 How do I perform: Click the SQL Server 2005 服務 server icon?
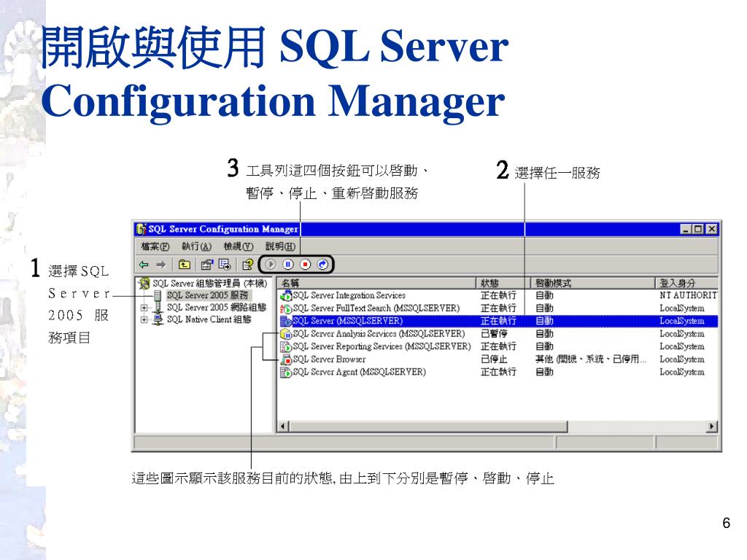click(x=158, y=296)
